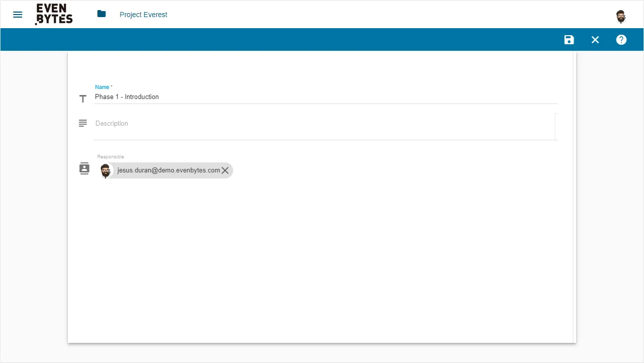Open the hamburger navigation menu
This screenshot has width=644, height=363.
[18, 15]
